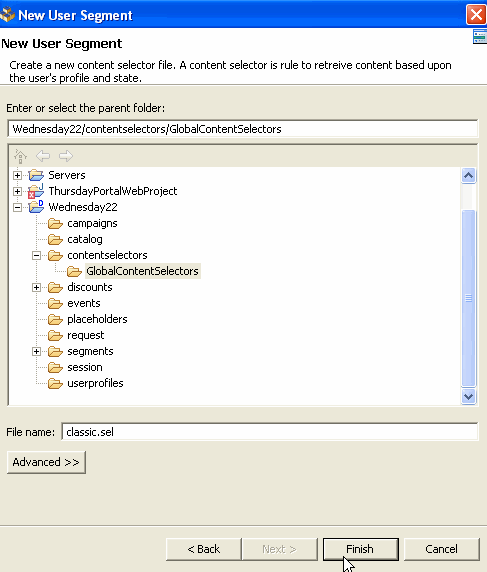Cancel the New User Segment wizard
The image size is (487, 572).
441,549
